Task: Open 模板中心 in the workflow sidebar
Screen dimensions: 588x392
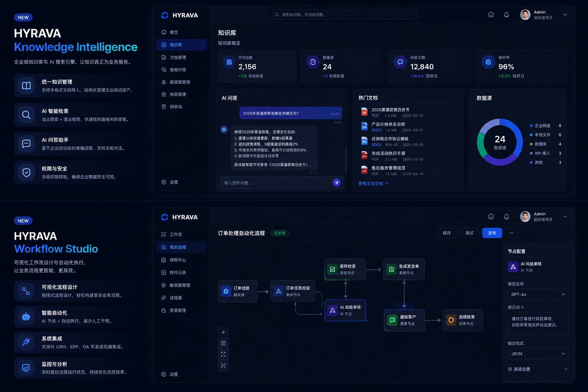Action: pos(181,260)
